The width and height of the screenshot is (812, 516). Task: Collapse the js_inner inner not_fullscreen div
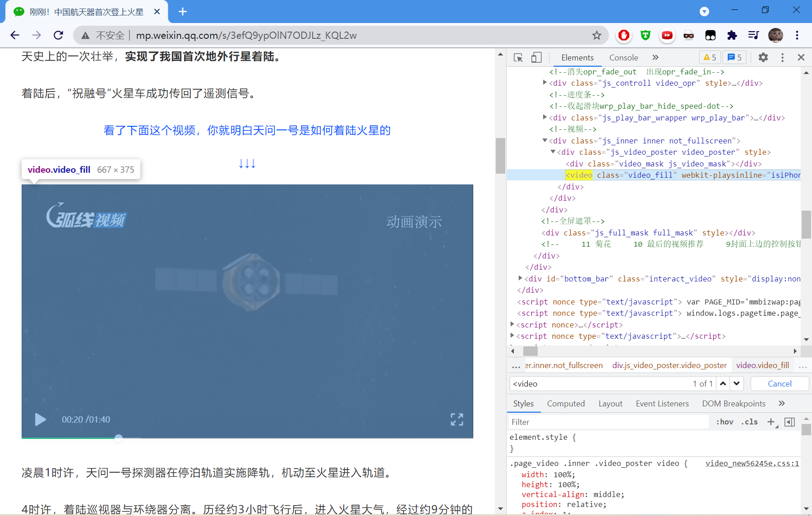(x=545, y=140)
